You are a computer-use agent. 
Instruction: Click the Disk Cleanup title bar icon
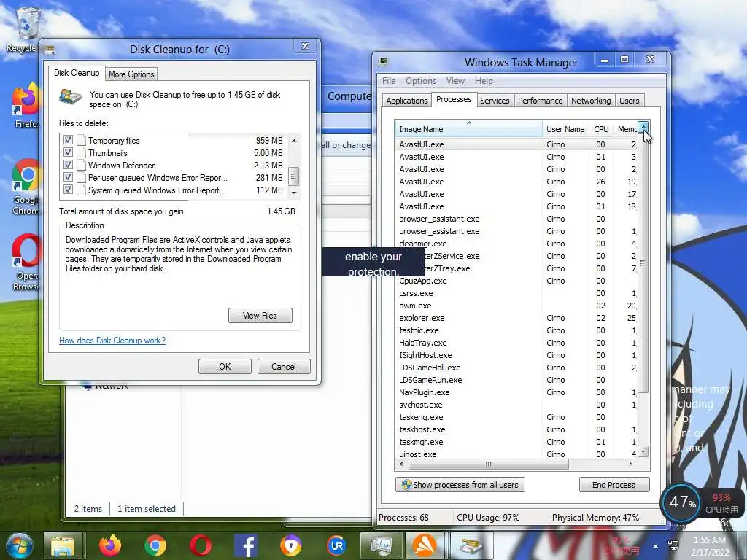tap(50, 50)
